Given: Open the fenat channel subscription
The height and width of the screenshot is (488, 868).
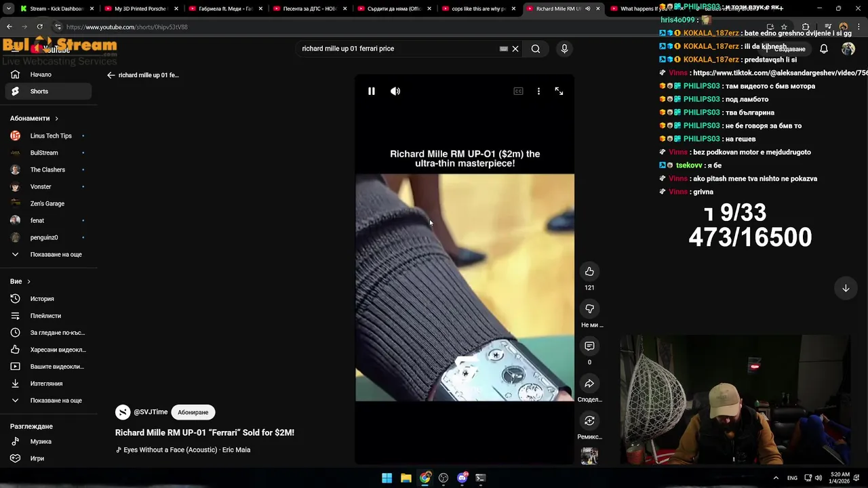Looking at the screenshot, I should tap(47, 220).
